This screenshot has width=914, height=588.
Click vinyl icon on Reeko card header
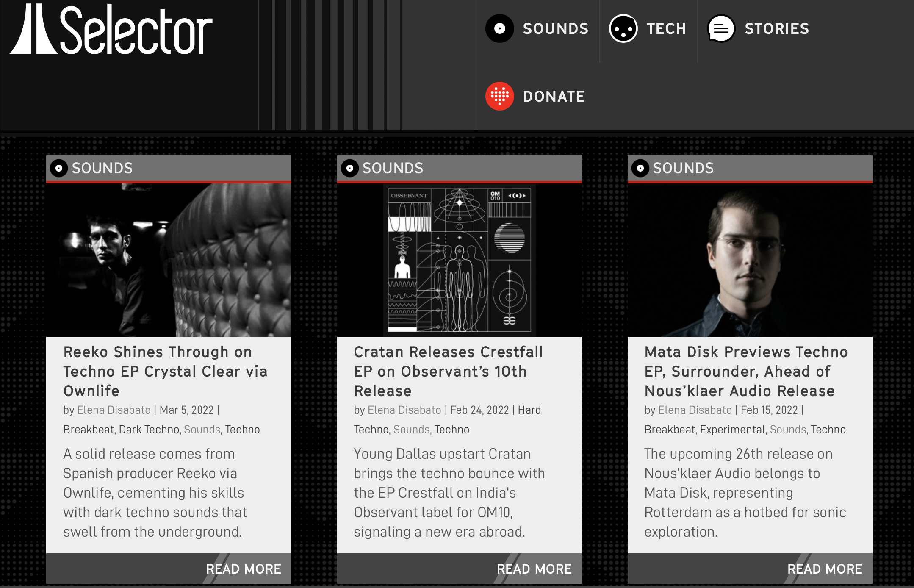tap(59, 168)
